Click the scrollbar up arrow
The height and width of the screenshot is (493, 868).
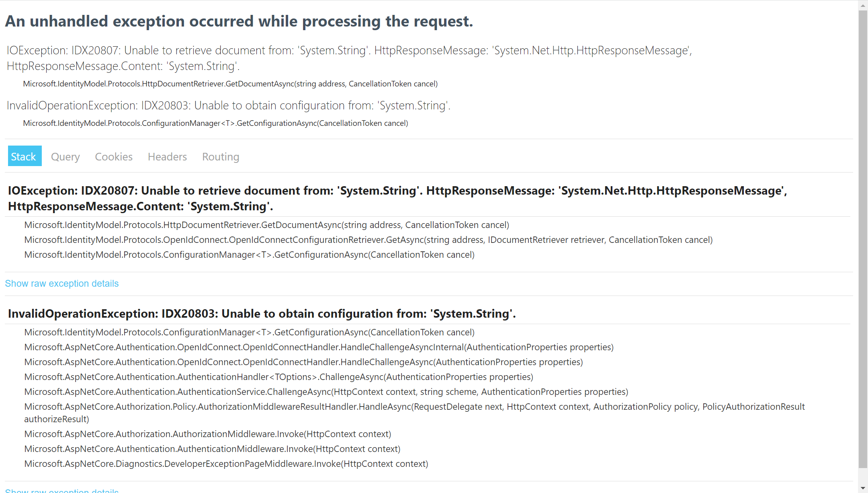click(x=863, y=5)
